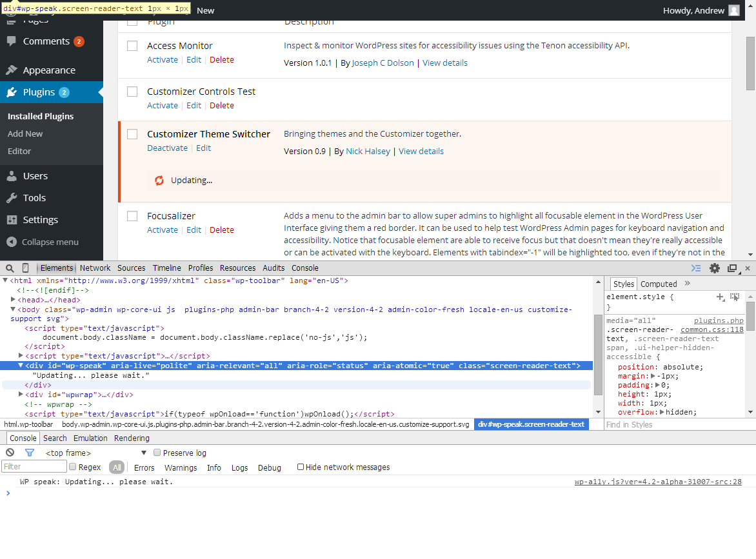Image resolution: width=756 pixels, height=559 pixels.
Task: Open the Add New plugins submenu item
Action: 25,134
